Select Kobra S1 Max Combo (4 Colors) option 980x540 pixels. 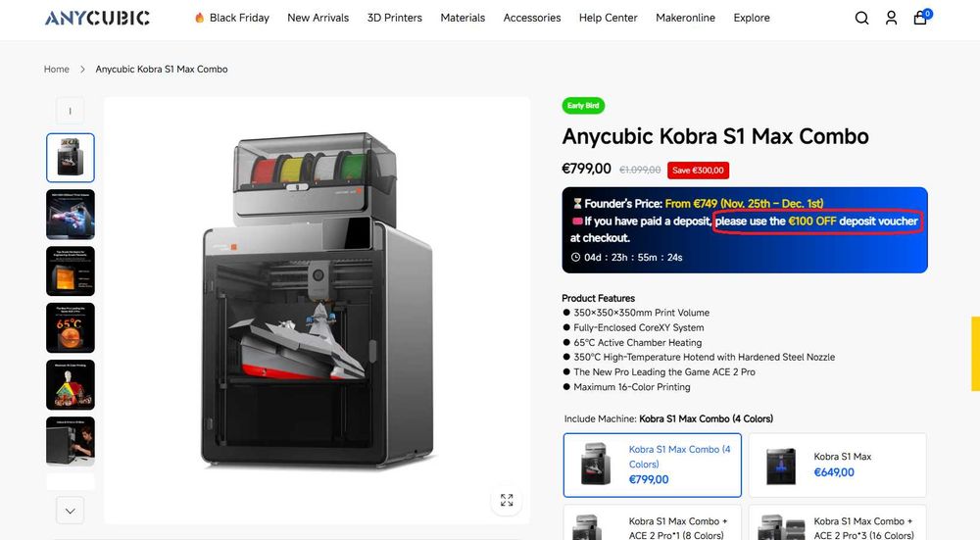tap(653, 465)
